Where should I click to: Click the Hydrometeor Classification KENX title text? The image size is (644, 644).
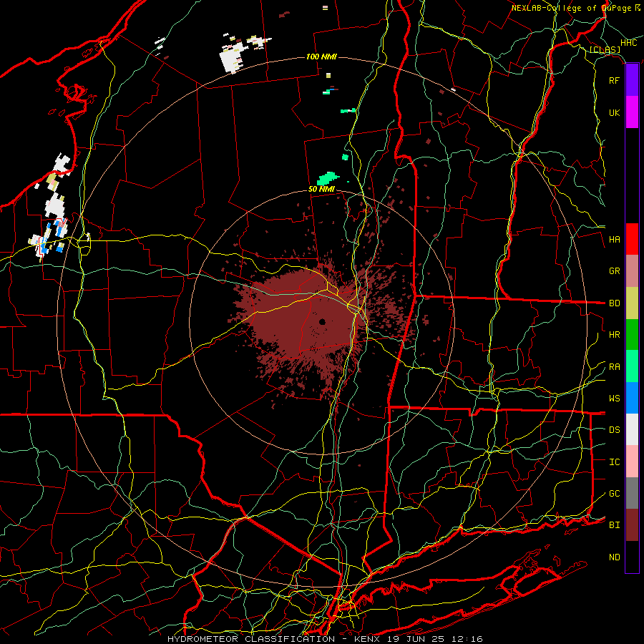(325, 639)
